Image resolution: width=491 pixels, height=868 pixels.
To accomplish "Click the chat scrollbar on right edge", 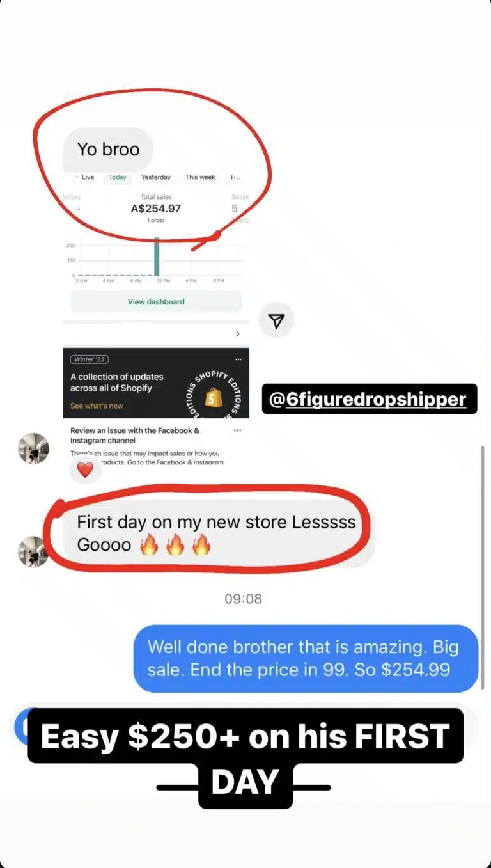I will point(483,568).
